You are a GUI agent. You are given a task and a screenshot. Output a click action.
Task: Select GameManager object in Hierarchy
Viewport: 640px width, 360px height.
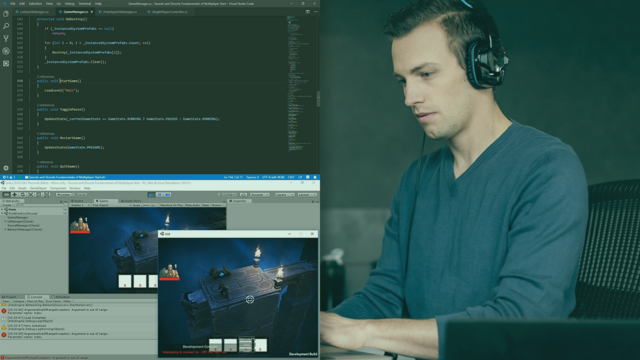[18, 217]
